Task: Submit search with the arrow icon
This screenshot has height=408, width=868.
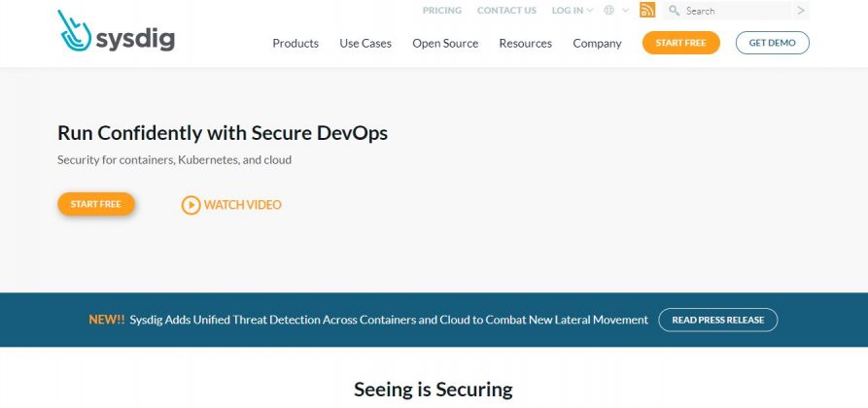Action: coord(801,10)
